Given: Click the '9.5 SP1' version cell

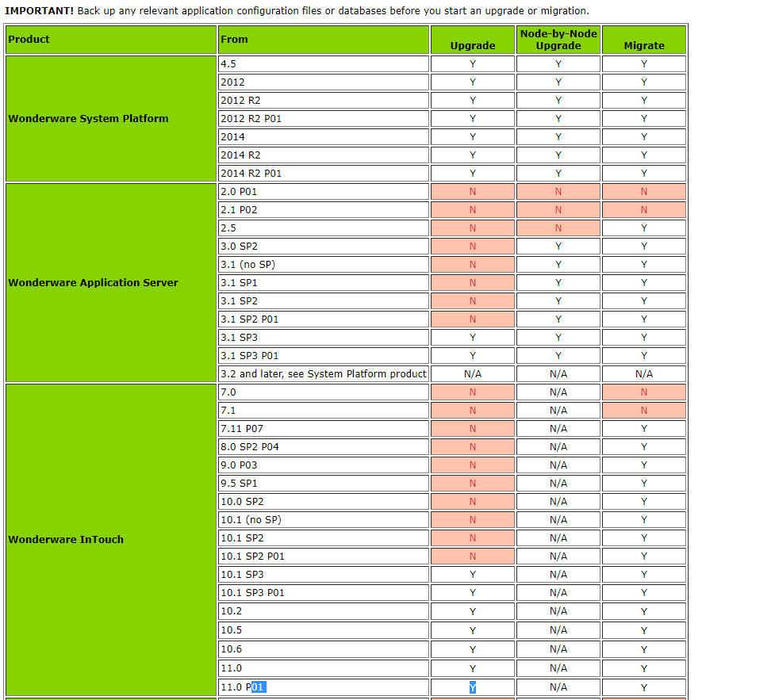Looking at the screenshot, I should (323, 484).
